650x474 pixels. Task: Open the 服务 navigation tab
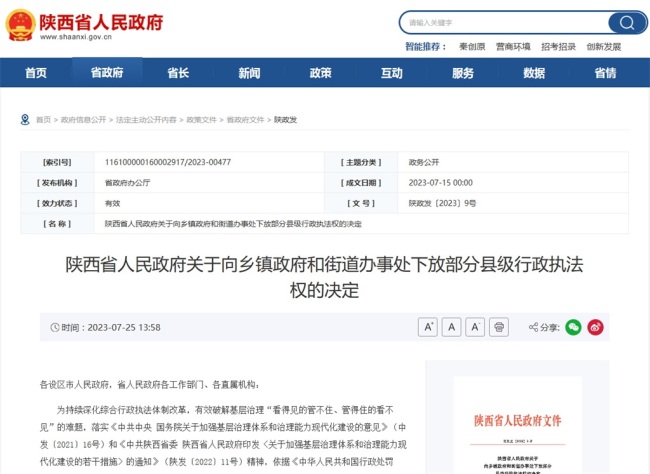[x=463, y=73]
